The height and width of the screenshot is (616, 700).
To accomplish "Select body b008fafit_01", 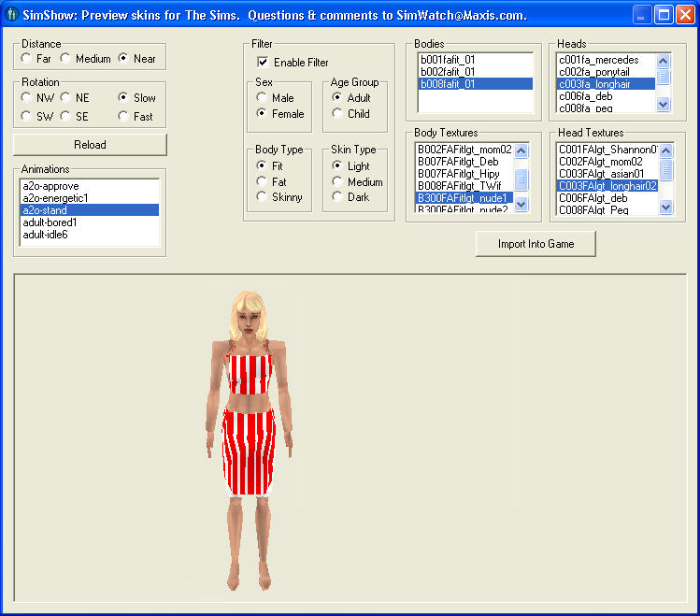I will pyautogui.click(x=476, y=84).
